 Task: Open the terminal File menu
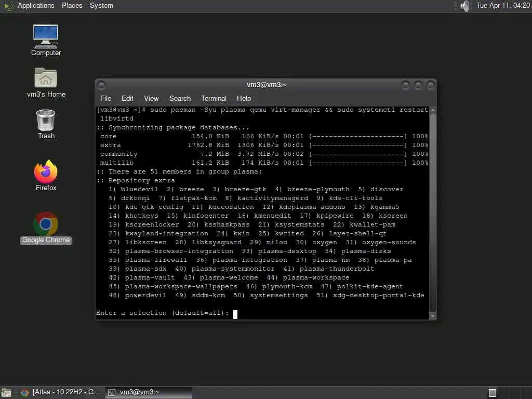106,98
